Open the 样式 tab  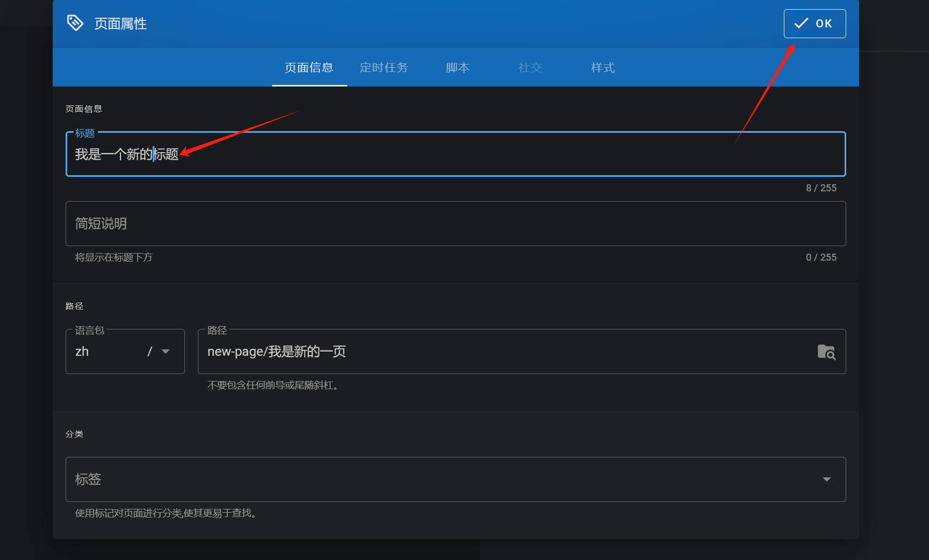pos(603,68)
